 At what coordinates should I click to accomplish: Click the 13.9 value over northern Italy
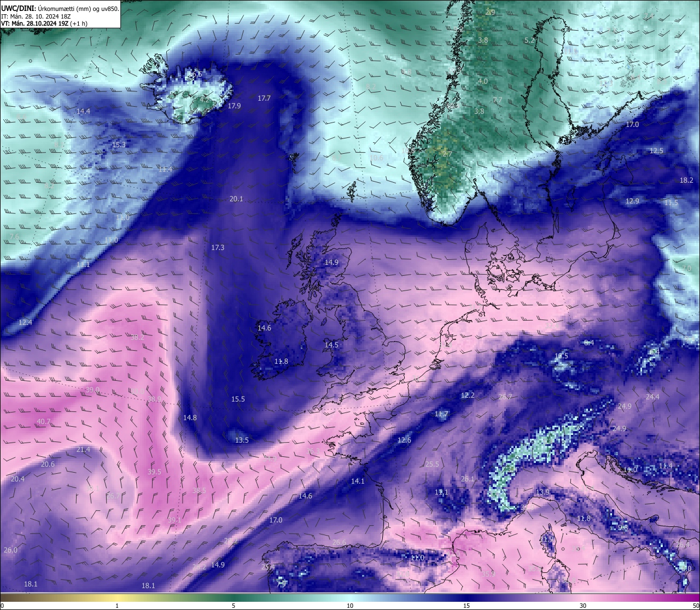542,492
